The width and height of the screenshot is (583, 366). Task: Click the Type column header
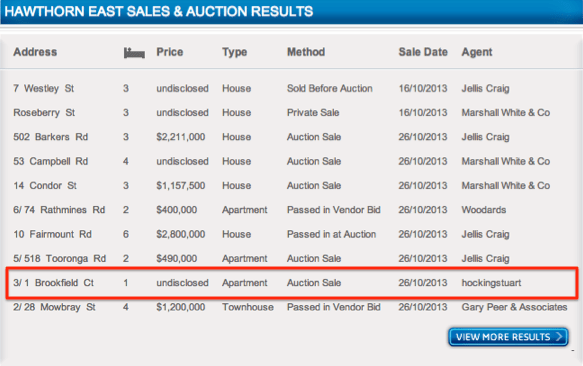point(235,52)
